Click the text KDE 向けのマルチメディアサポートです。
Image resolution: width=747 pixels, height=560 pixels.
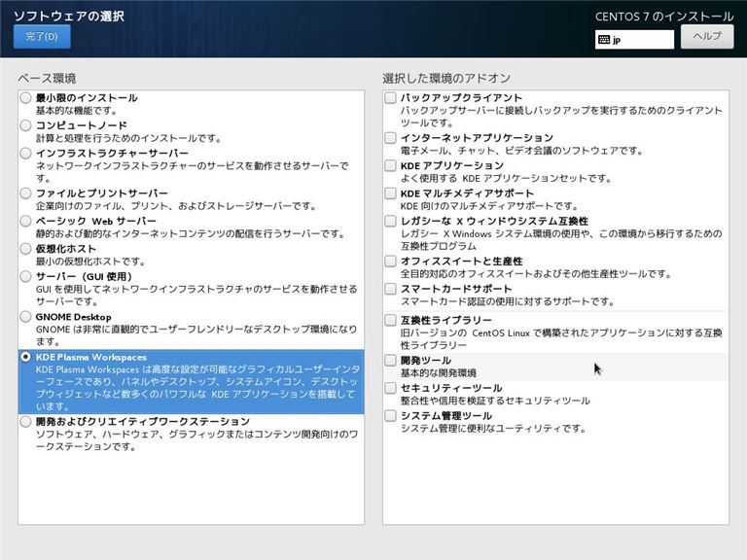pyautogui.click(x=489, y=206)
